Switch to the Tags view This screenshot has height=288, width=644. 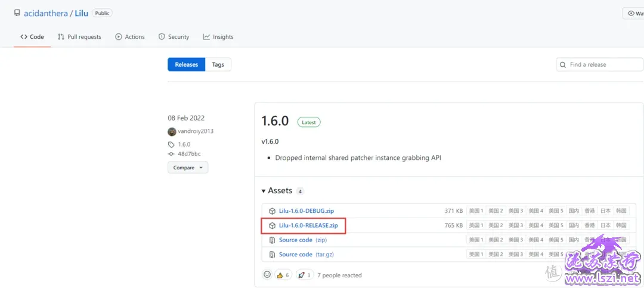(x=218, y=64)
